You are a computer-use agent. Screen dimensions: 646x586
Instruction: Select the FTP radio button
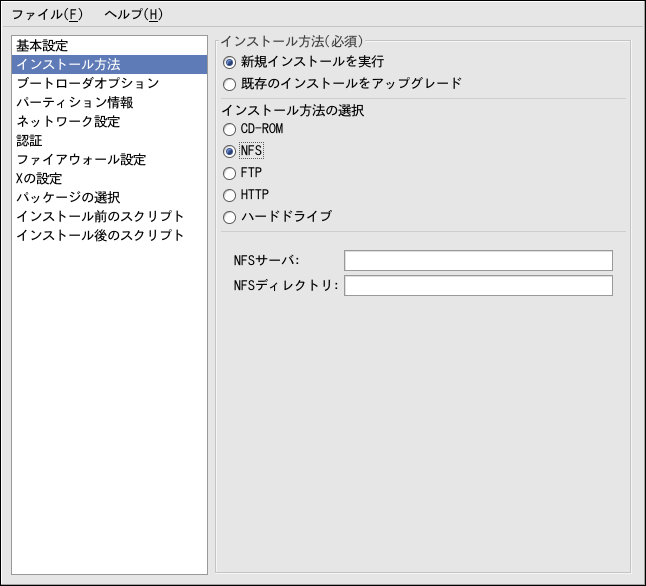(230, 173)
